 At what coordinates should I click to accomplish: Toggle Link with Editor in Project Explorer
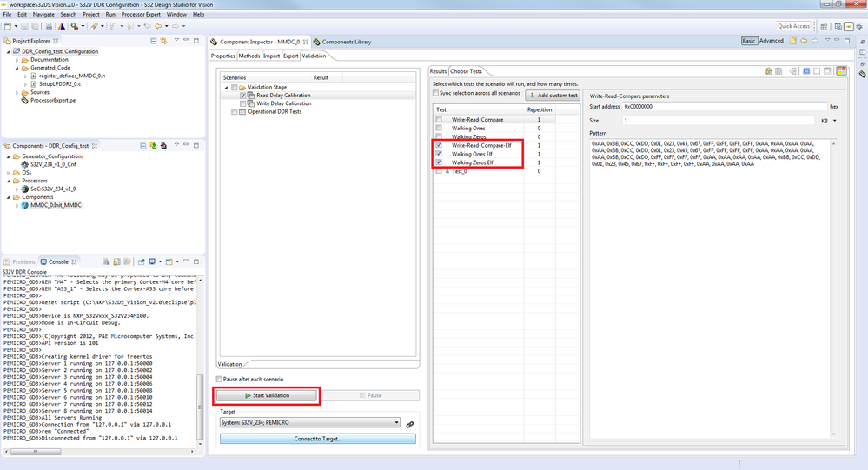[x=163, y=41]
